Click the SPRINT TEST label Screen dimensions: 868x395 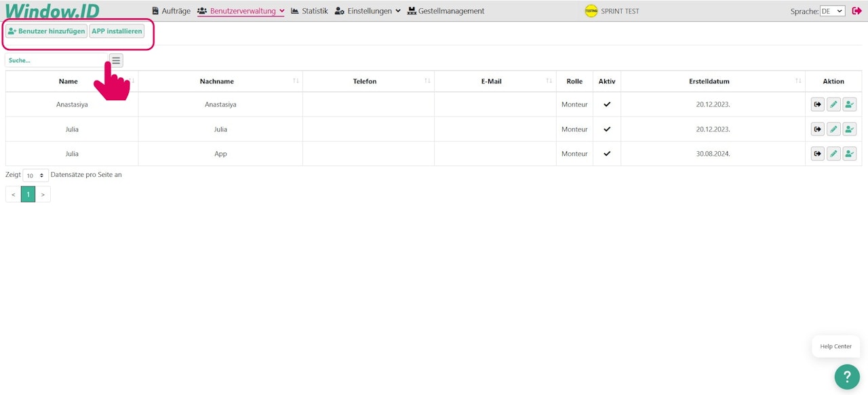point(620,11)
